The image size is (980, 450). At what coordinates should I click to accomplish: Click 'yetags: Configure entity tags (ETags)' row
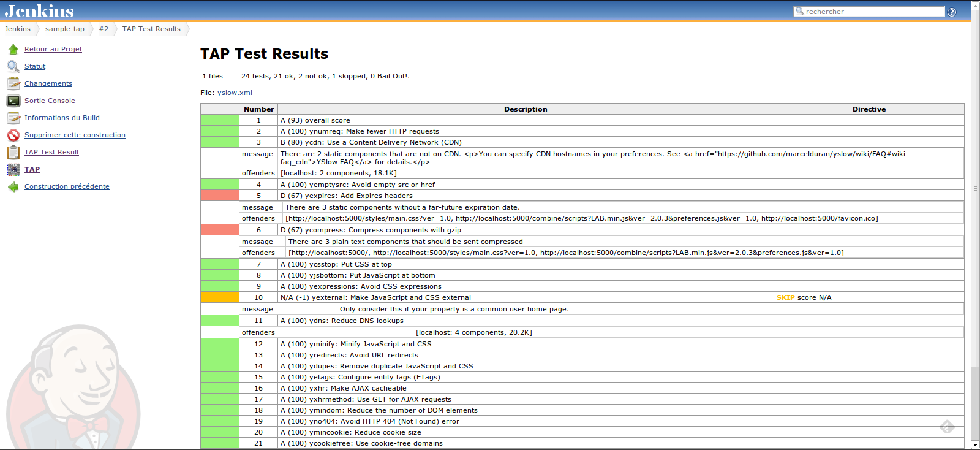(x=582, y=377)
